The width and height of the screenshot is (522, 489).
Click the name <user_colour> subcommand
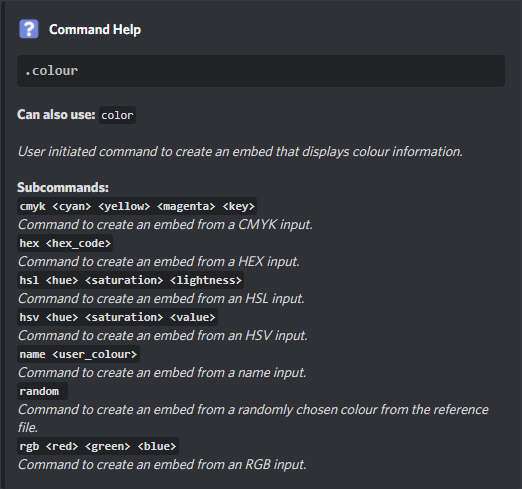(78, 354)
